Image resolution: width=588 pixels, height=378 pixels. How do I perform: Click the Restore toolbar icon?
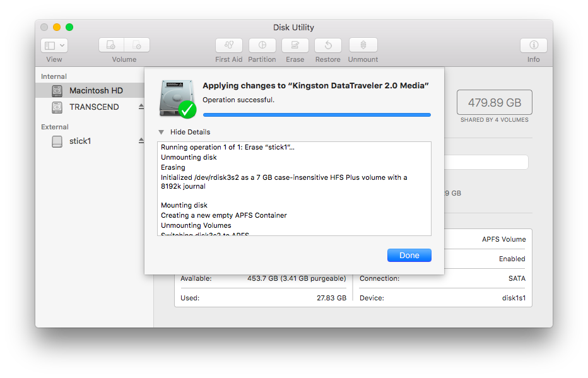click(327, 45)
